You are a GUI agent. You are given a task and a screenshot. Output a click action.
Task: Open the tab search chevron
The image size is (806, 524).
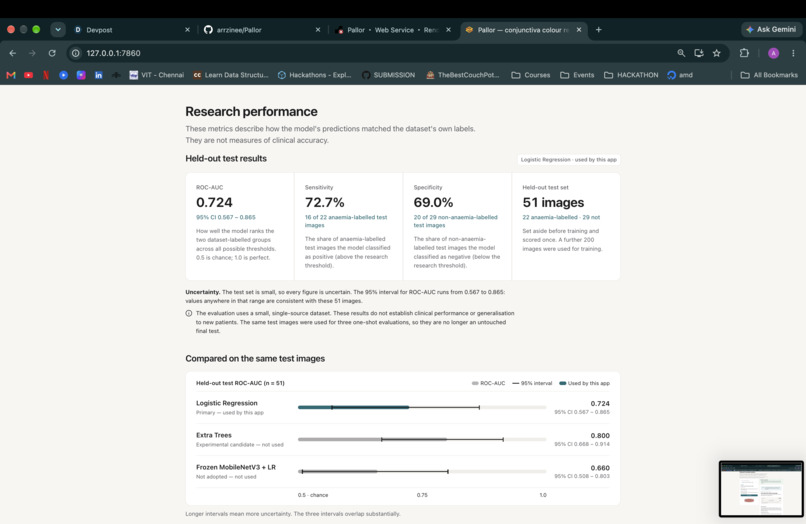(58, 30)
